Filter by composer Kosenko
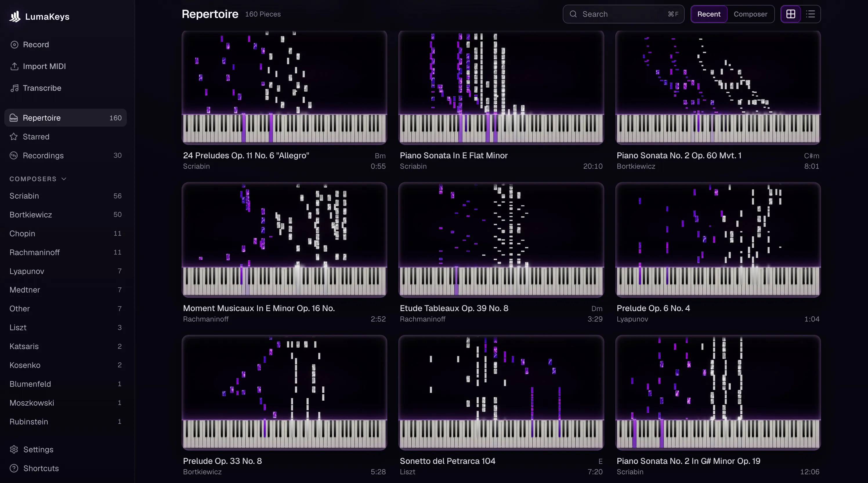The image size is (868, 483). point(65,366)
